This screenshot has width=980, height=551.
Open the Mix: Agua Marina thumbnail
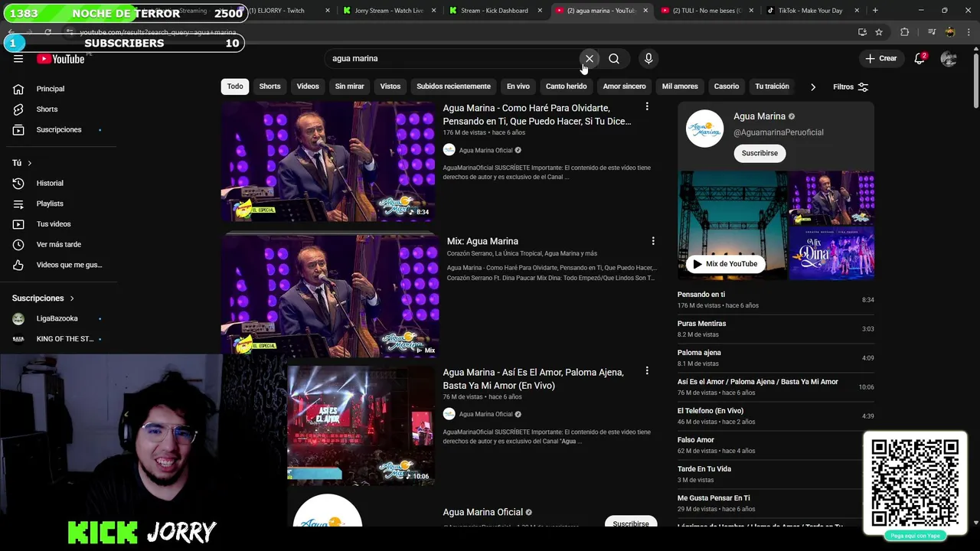point(330,296)
